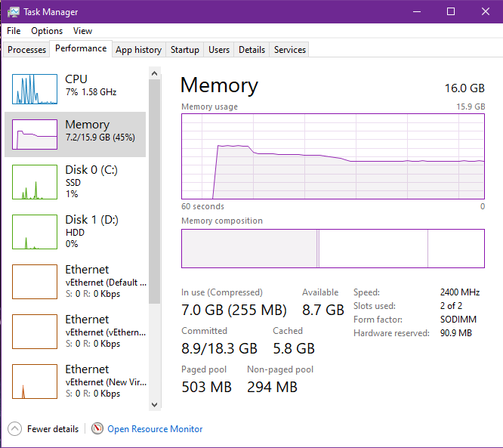Go to the Startup tab
This screenshot has width=503, height=448.
185,50
